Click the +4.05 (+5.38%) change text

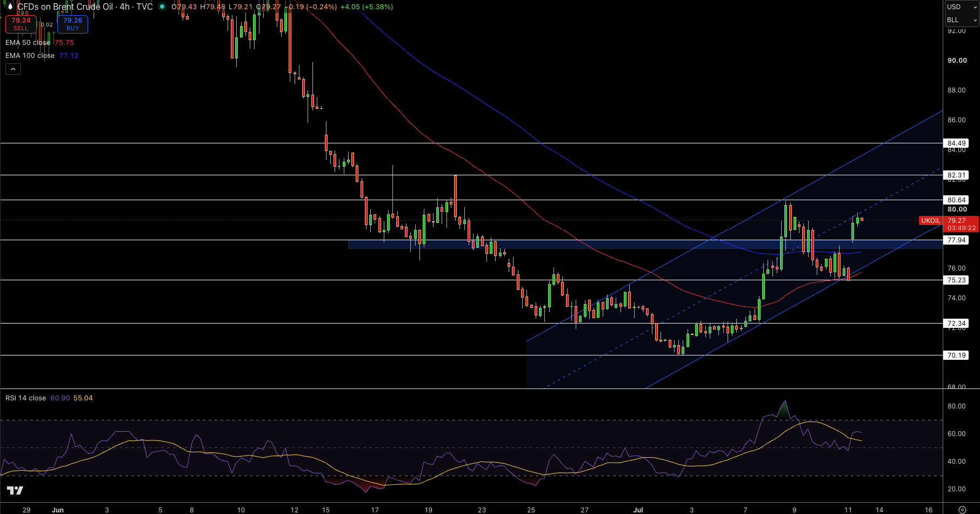pyautogui.click(x=366, y=6)
